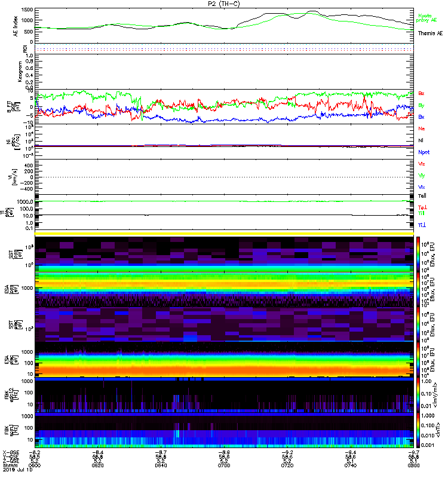
Task: Select the blue "Bx" legend entry
Action: click(x=421, y=117)
